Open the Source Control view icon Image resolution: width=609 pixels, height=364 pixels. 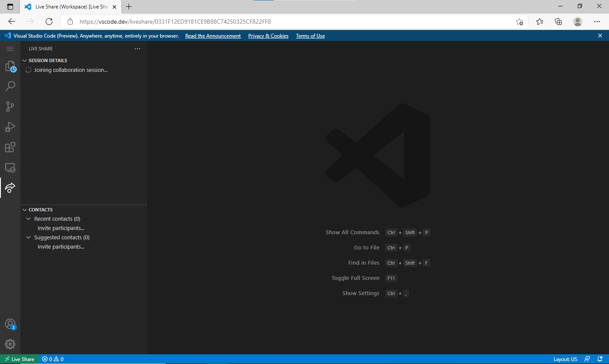click(x=10, y=107)
